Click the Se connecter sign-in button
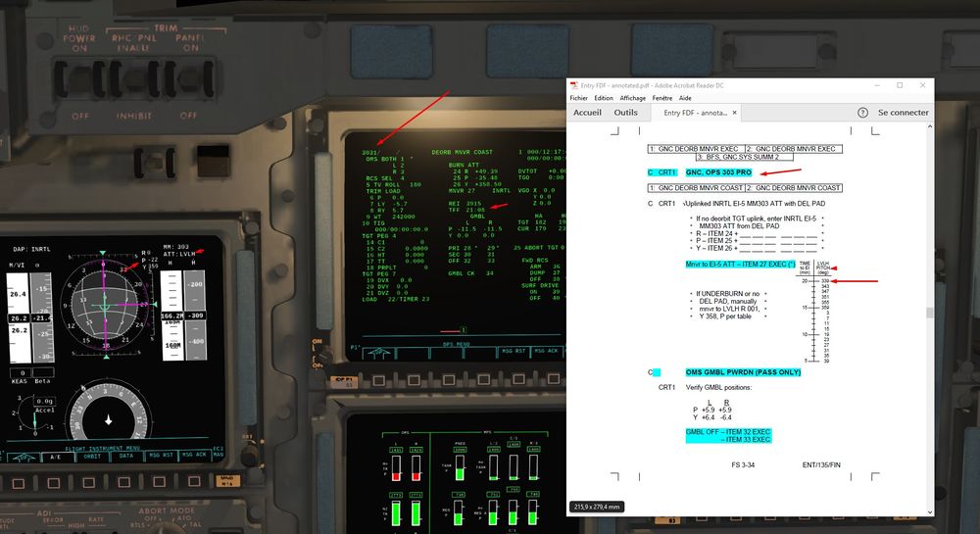Image resolution: width=980 pixels, height=534 pixels. click(904, 113)
